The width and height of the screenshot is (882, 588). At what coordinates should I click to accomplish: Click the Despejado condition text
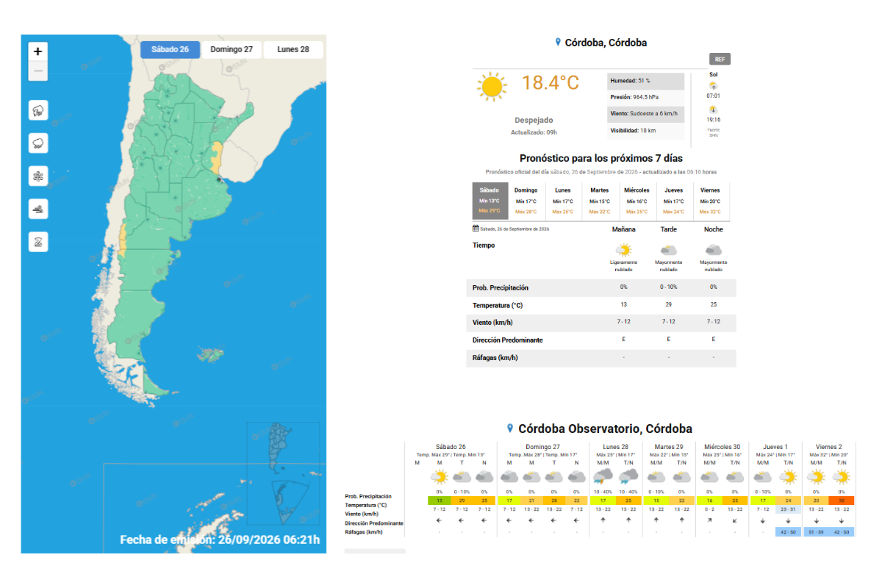pos(534,120)
